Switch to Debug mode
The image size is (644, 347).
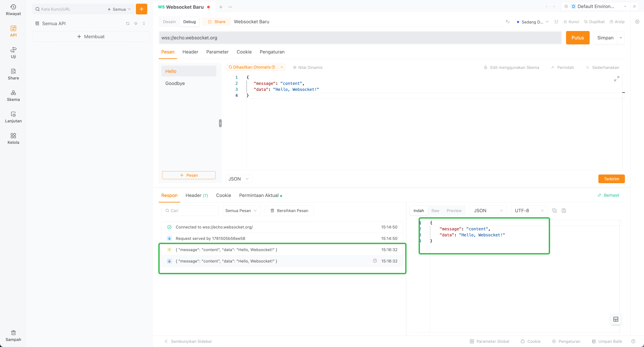coord(189,22)
